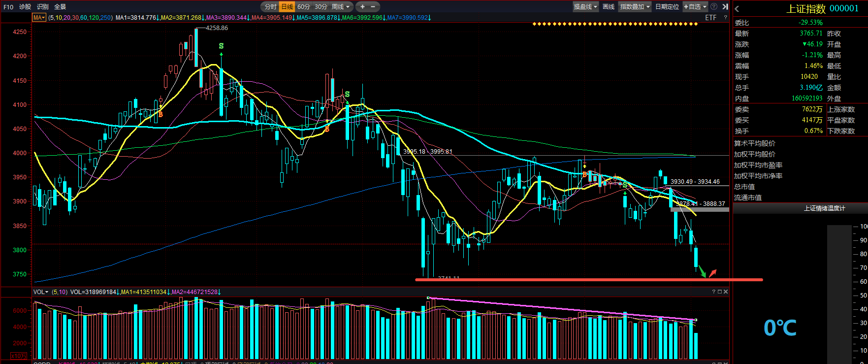Open the 日期定位 date locator
The image size is (868, 364).
tap(667, 7)
